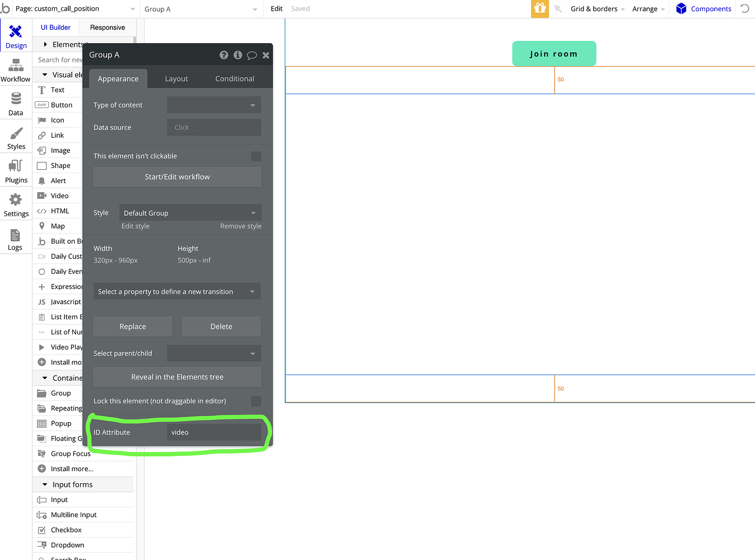
Task: Switch to the Layout tab
Action: (x=176, y=78)
